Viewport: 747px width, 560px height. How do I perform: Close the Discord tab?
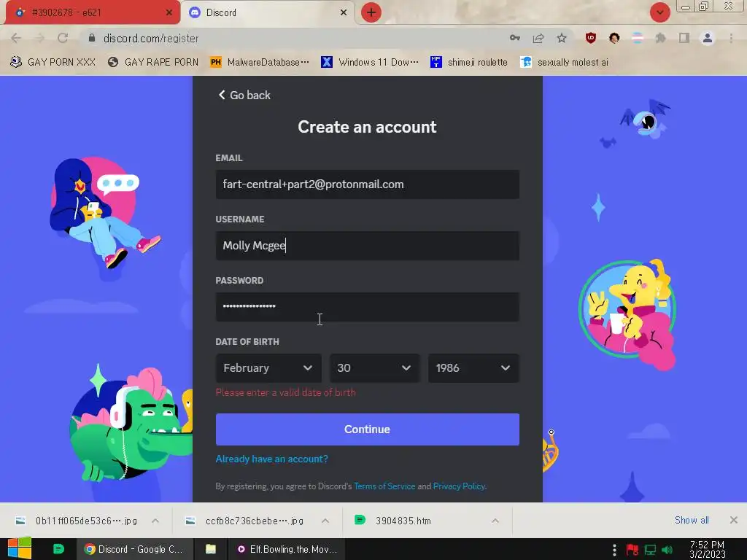344,12
